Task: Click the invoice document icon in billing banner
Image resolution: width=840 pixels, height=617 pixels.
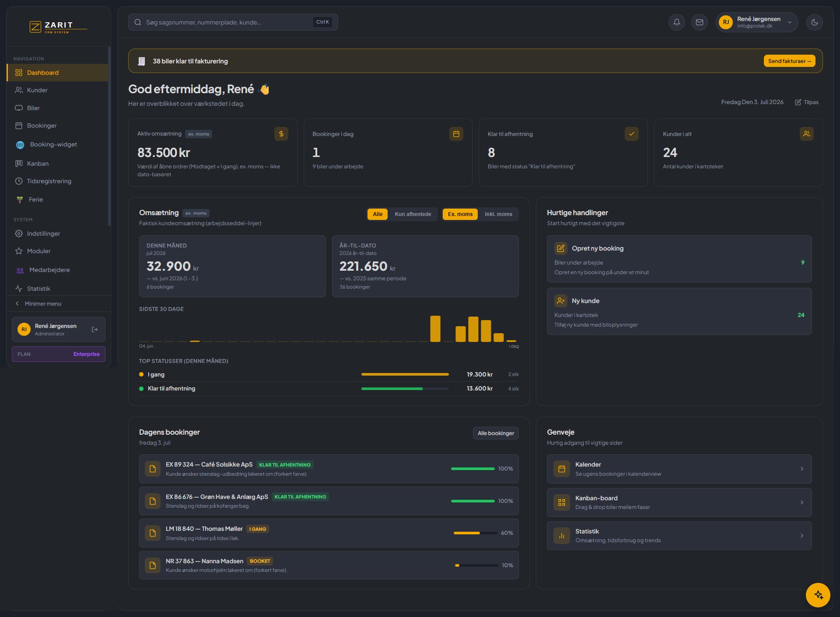Action: coord(141,61)
